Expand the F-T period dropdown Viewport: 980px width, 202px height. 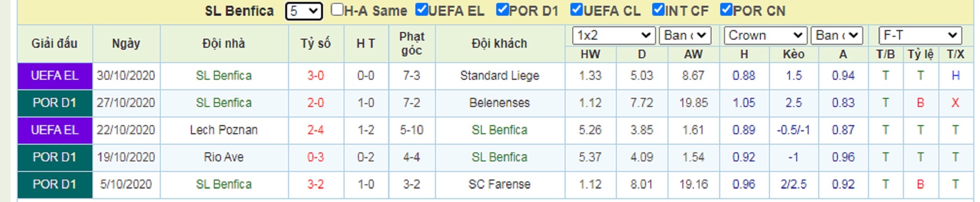(920, 35)
